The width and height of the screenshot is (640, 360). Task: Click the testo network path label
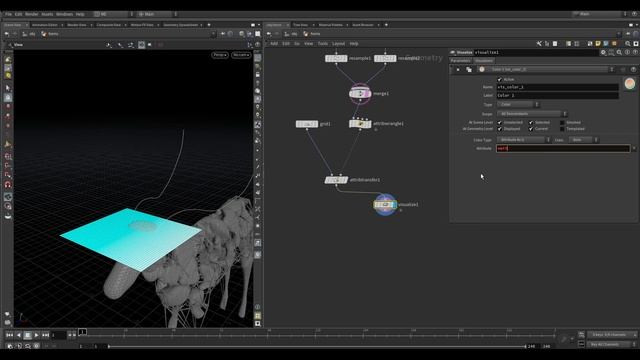pos(315,34)
